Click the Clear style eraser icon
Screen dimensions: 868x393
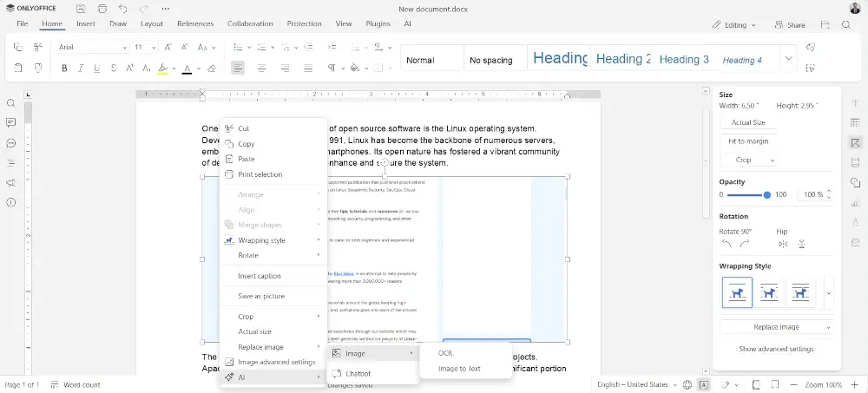pos(211,68)
